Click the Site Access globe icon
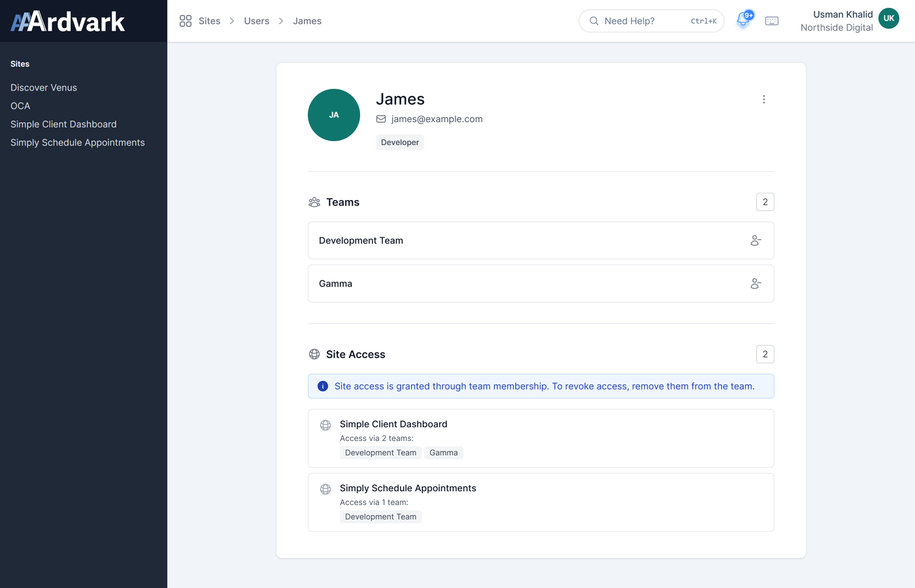 pyautogui.click(x=314, y=354)
